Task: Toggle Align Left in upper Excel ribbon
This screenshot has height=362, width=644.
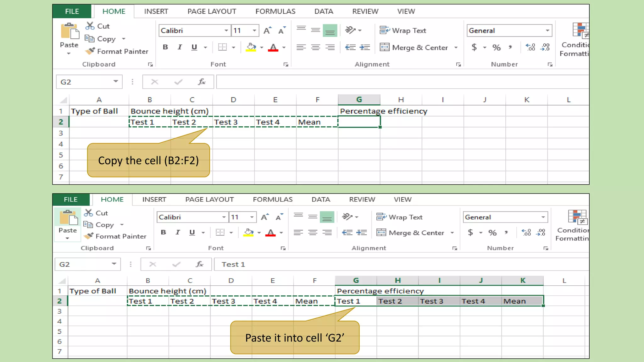Action: (301, 47)
